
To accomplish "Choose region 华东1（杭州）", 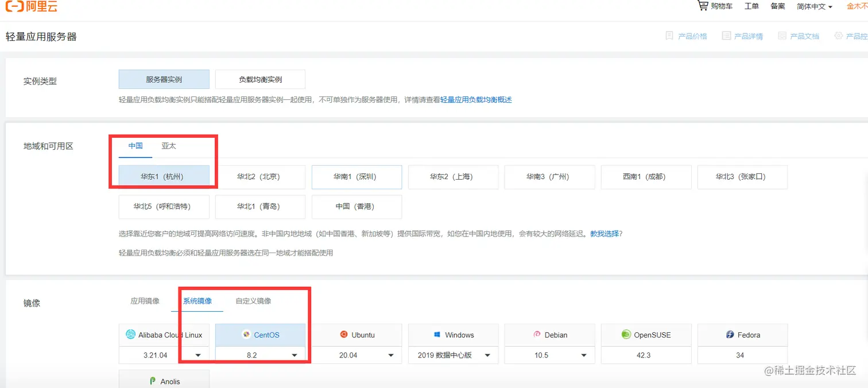I will tap(164, 177).
